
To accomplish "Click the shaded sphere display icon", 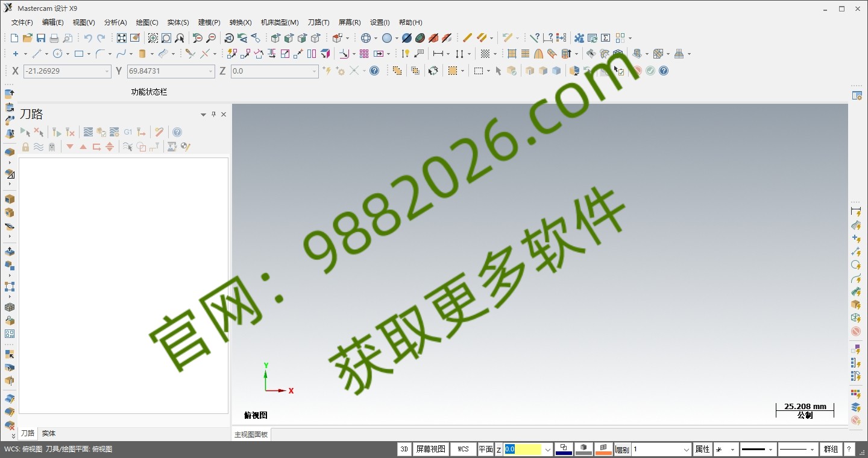I will [387, 38].
